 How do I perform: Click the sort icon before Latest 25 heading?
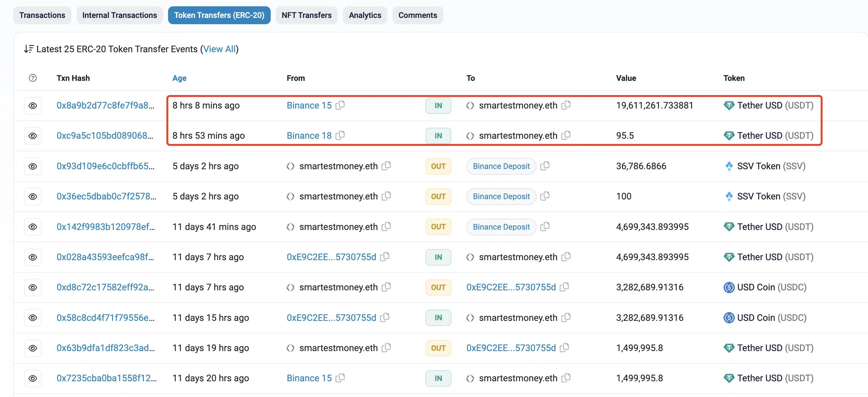click(29, 49)
